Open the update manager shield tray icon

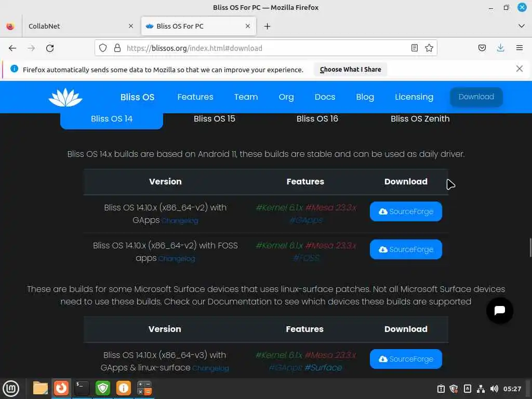click(454, 389)
